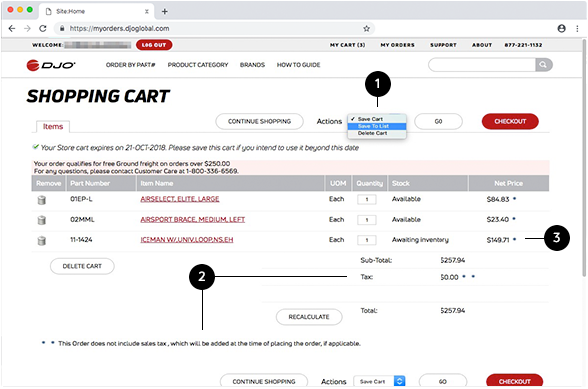Close the Site:Home browser tab
The height and width of the screenshot is (389, 588).
click(147, 11)
